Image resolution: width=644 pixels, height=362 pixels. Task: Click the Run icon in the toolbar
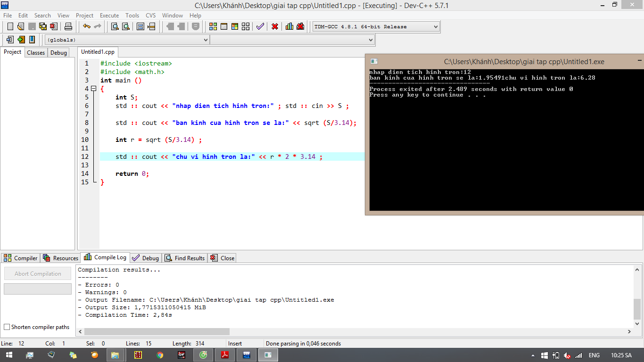[x=224, y=26]
